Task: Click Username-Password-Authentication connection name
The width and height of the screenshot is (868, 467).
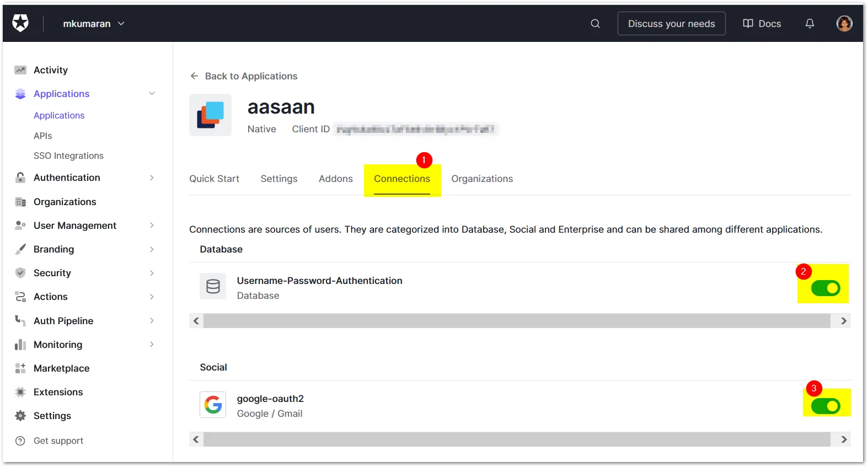Action: (320, 281)
